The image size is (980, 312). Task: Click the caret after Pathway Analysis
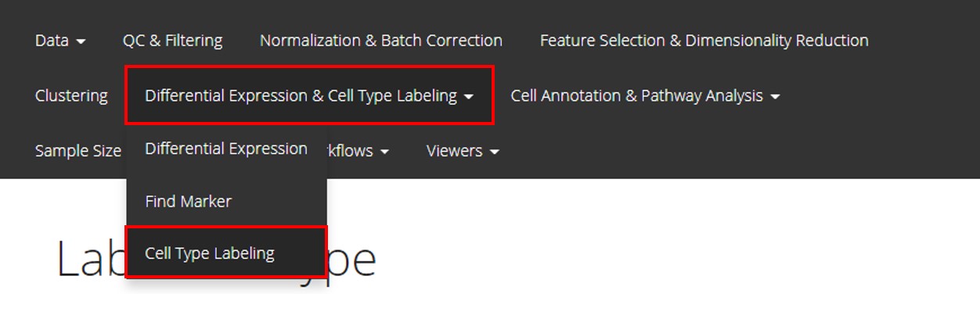tap(775, 97)
